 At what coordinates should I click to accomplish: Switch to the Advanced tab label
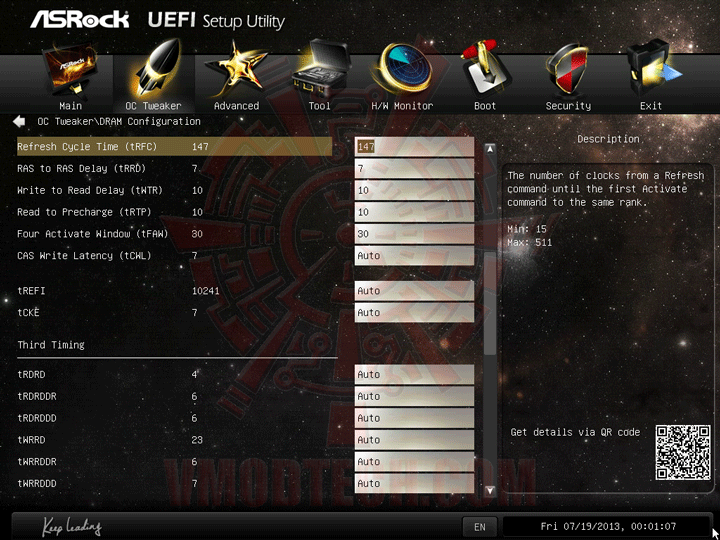[236, 106]
